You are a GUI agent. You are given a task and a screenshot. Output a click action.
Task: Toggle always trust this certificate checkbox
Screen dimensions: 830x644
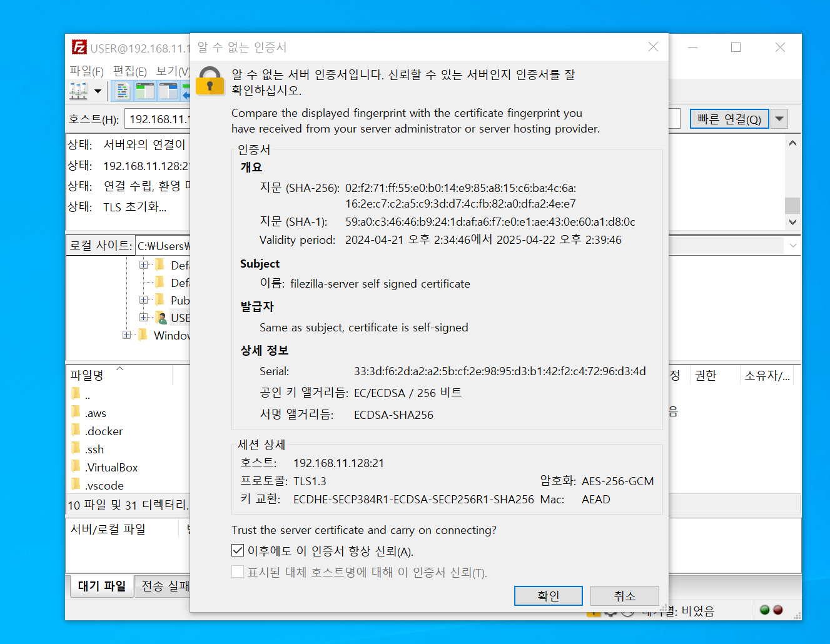pyautogui.click(x=238, y=550)
